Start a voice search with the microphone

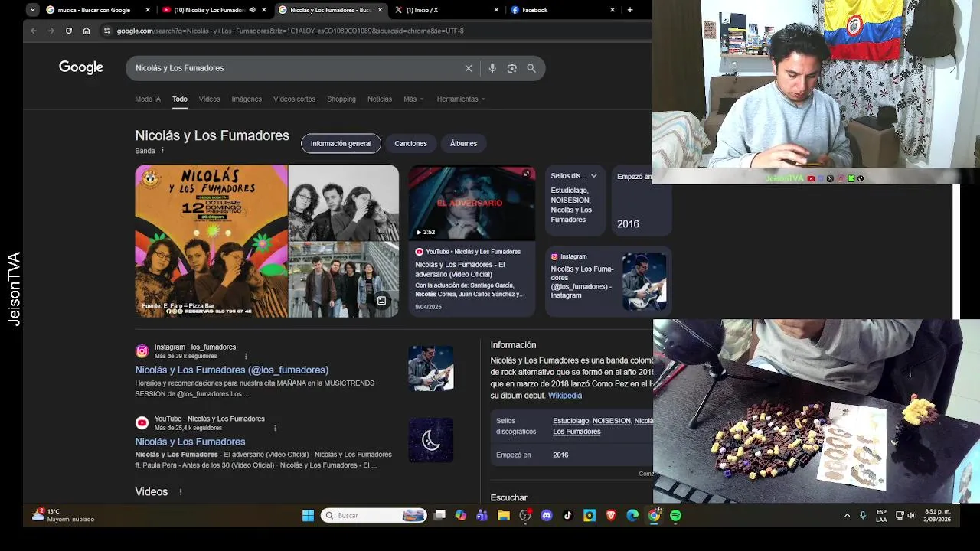(x=492, y=68)
